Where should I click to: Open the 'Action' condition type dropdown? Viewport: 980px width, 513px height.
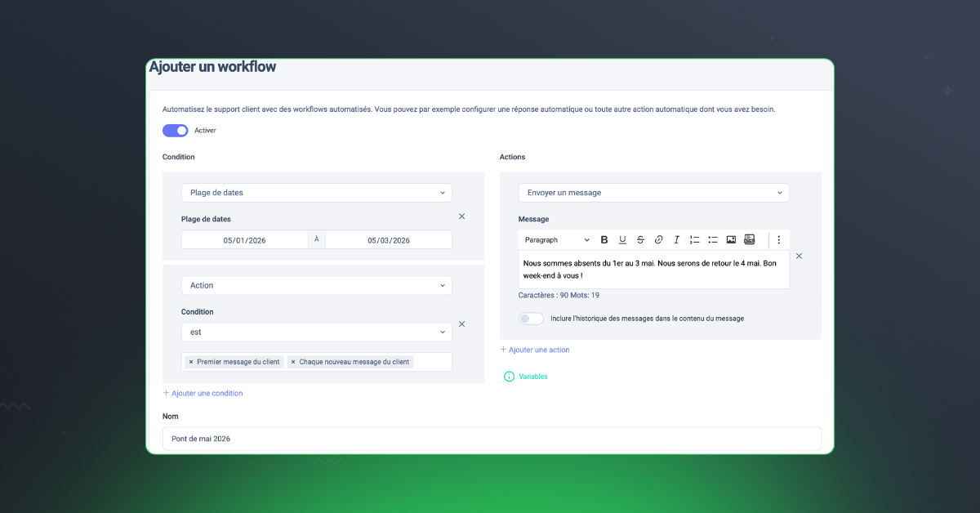click(317, 285)
